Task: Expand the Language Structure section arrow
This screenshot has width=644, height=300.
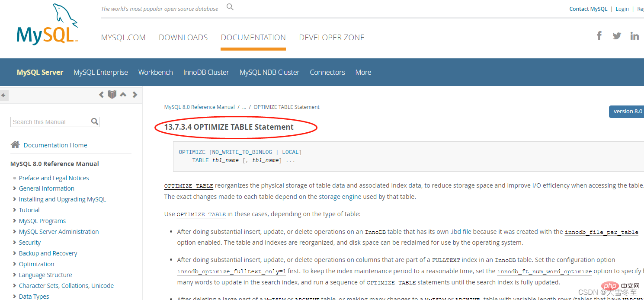Action: 15,275
